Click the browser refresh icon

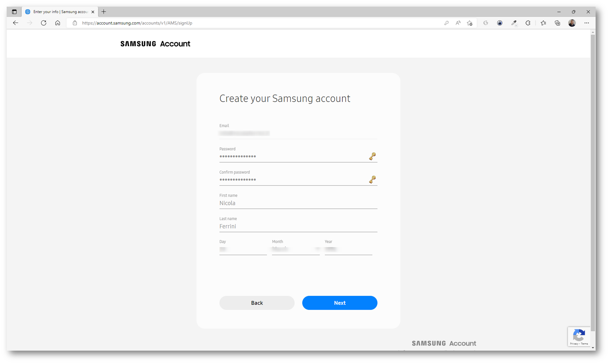tap(44, 23)
